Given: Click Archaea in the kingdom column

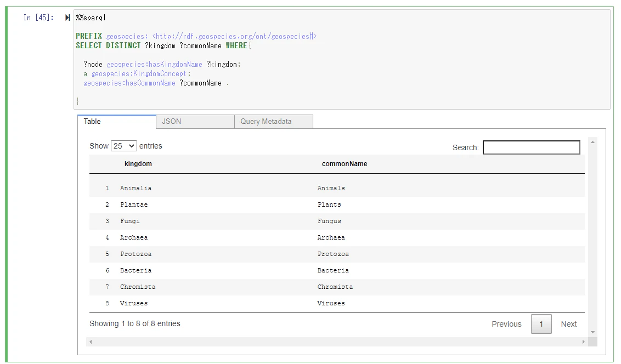Looking at the screenshot, I should tap(134, 238).
